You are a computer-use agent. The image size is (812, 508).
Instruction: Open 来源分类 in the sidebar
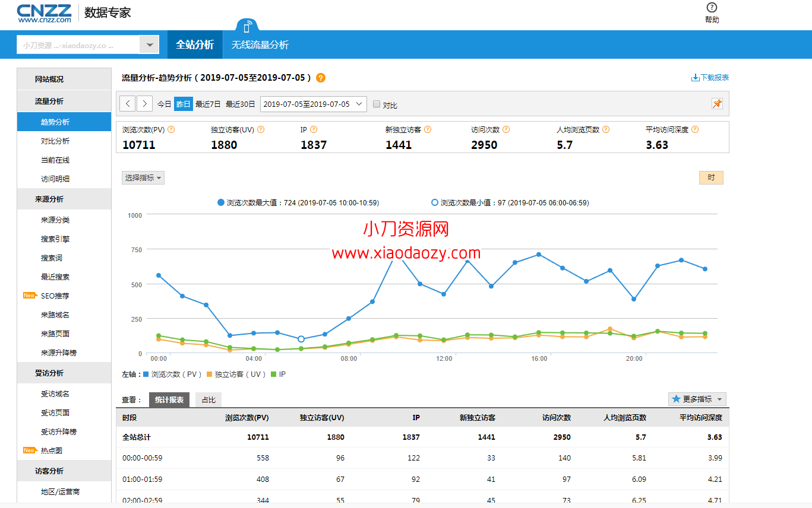(55, 220)
